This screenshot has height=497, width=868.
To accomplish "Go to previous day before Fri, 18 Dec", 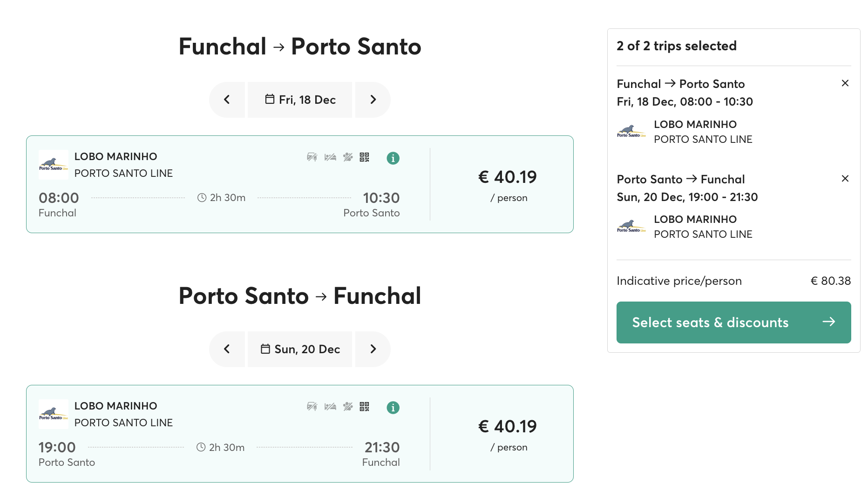I will pos(227,100).
